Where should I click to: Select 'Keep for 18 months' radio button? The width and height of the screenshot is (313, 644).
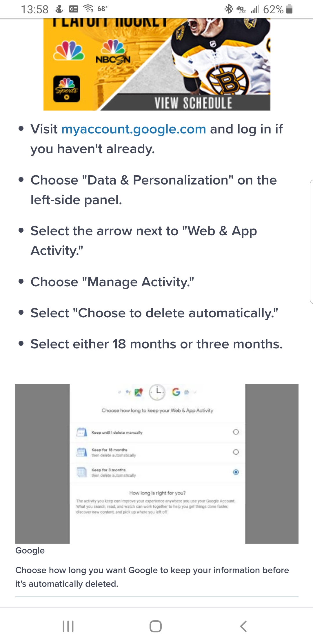[x=236, y=452]
